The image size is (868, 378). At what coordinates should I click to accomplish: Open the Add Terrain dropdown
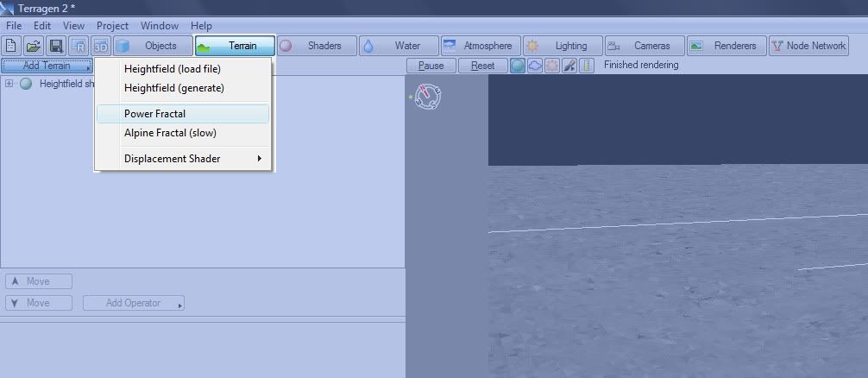[x=47, y=66]
